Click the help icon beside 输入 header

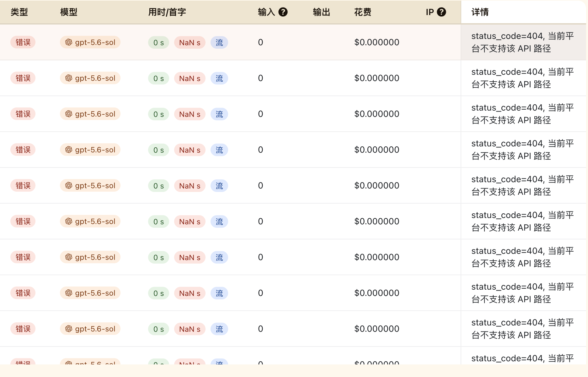pos(283,12)
